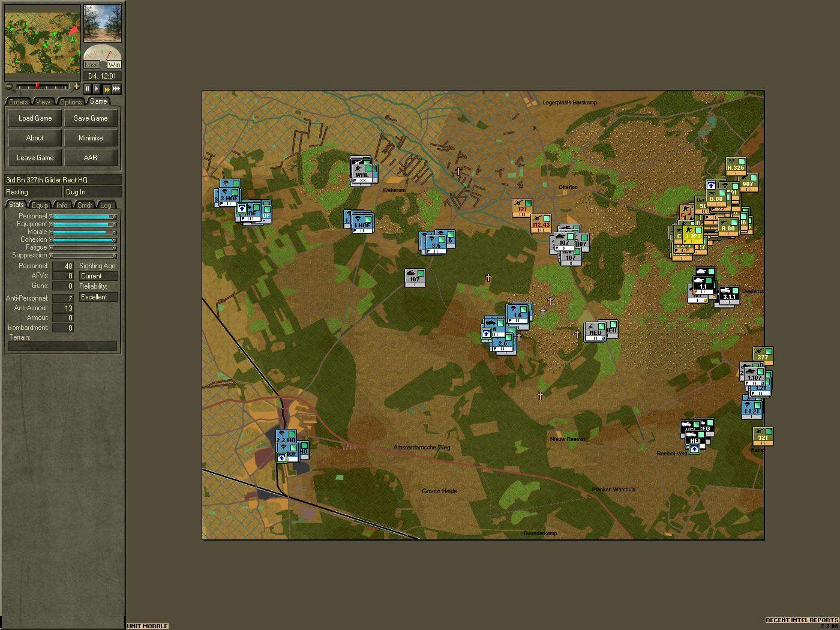840x630 pixels.
Task: Open Recent Intel Reports
Action: coord(802,620)
